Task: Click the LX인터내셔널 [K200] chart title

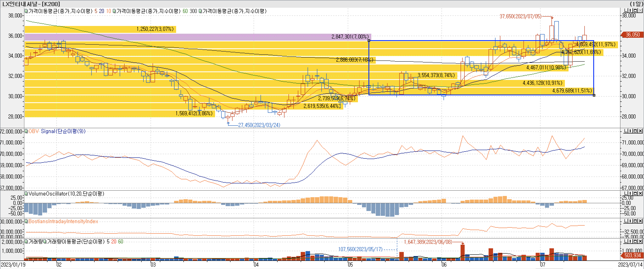Action: coord(31,4)
